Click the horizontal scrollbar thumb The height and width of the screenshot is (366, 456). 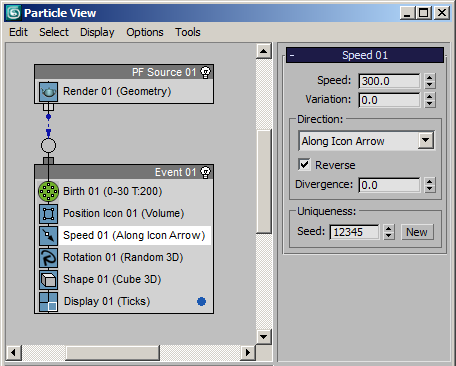[x=112, y=353]
